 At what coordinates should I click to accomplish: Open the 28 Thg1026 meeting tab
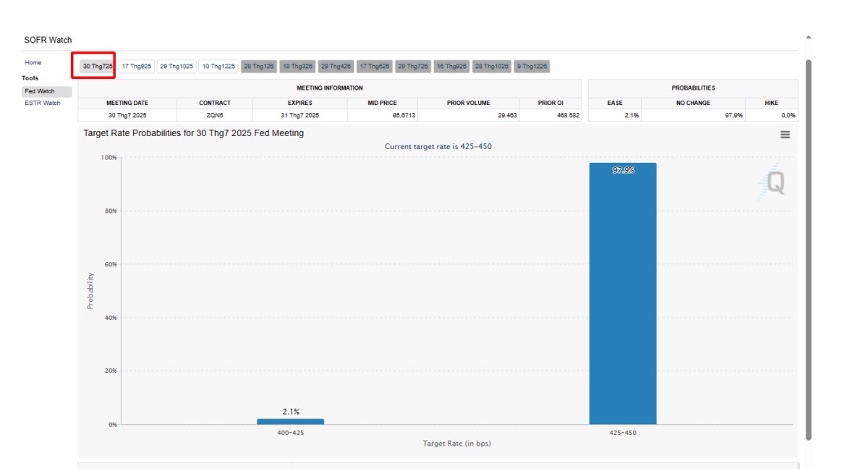tap(492, 67)
